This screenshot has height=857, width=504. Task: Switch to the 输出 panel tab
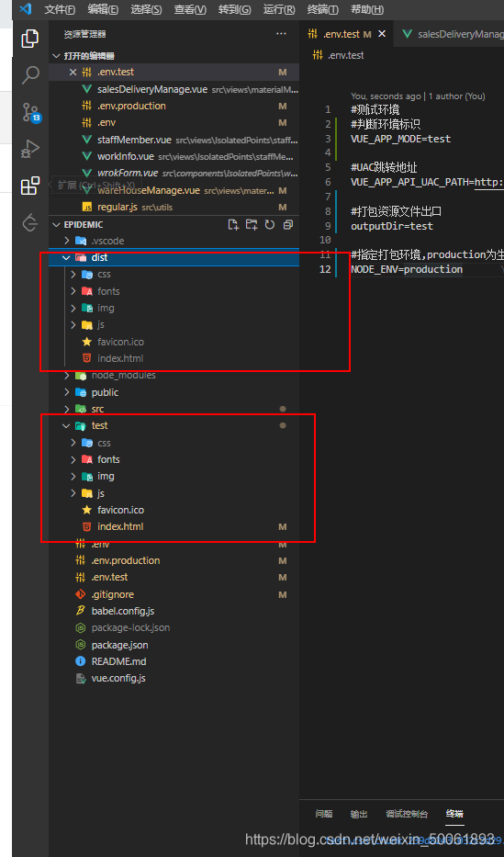[x=359, y=814]
